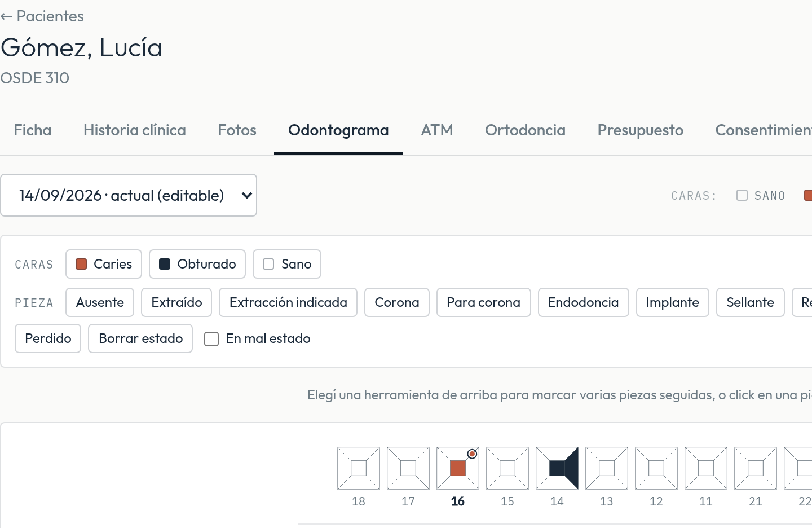The width and height of the screenshot is (812, 528).
Task: Select tooth 13 diagram
Action: [607, 468]
